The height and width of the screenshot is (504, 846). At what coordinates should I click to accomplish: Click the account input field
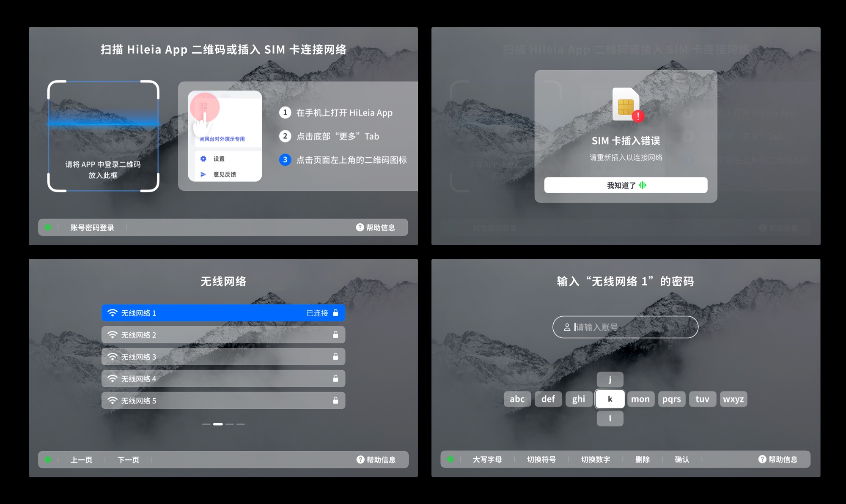625,327
